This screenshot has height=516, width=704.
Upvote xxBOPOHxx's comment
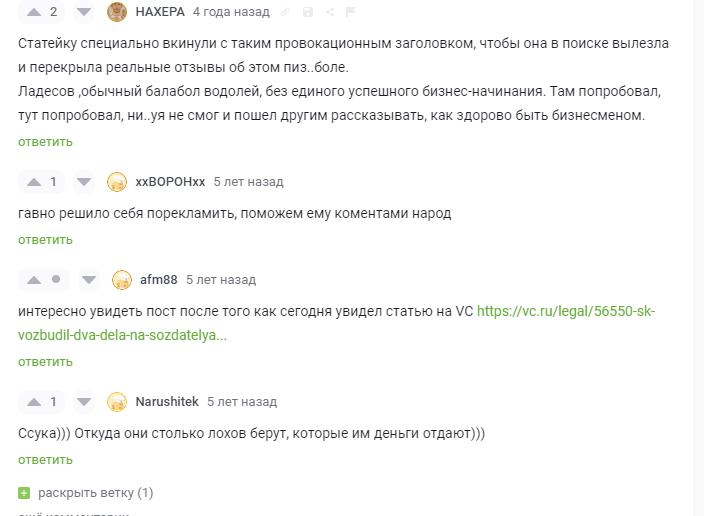[34, 182]
